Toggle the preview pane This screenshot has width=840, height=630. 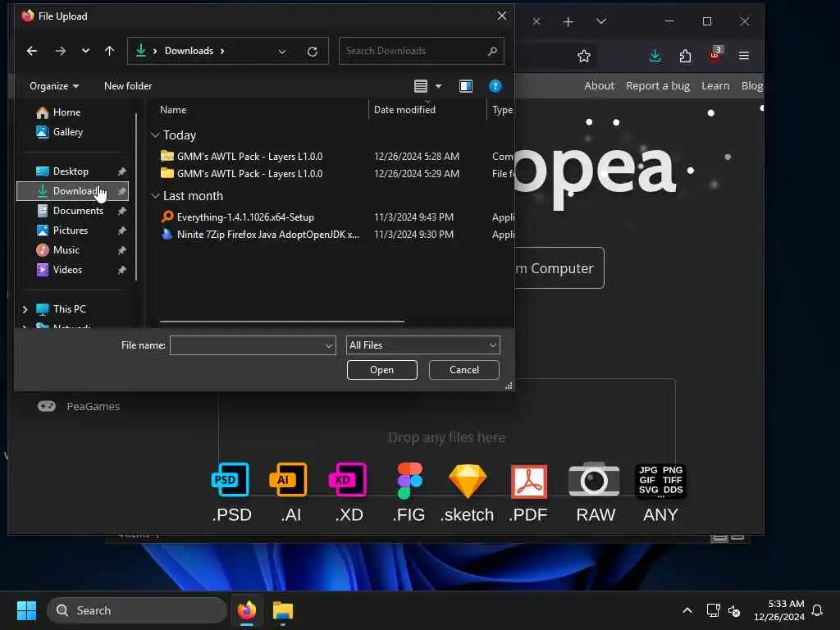(466, 86)
